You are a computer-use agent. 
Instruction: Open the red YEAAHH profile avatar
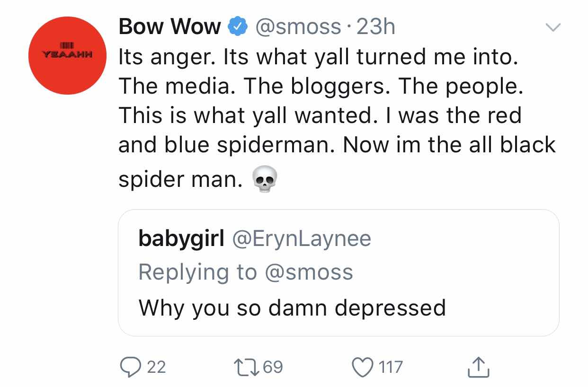(x=67, y=55)
